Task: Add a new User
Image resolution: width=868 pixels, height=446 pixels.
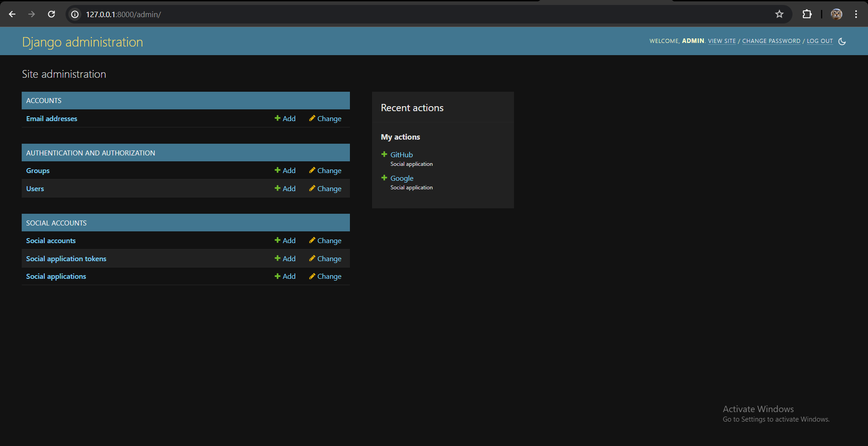Action: click(x=285, y=188)
